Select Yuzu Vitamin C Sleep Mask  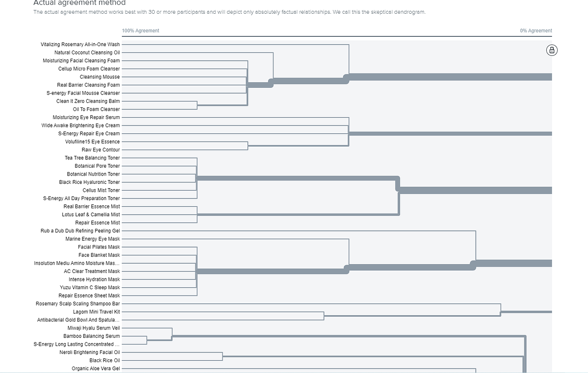[90, 287]
